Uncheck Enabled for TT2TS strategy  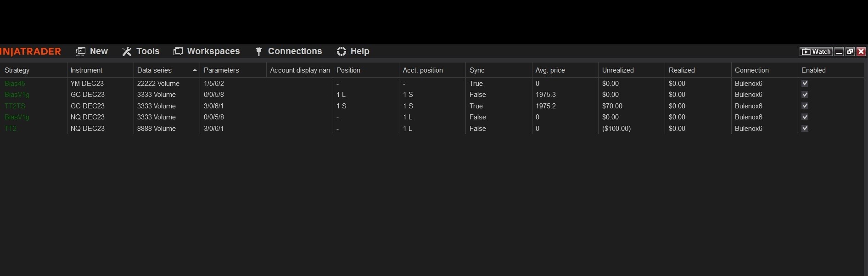pyautogui.click(x=805, y=106)
